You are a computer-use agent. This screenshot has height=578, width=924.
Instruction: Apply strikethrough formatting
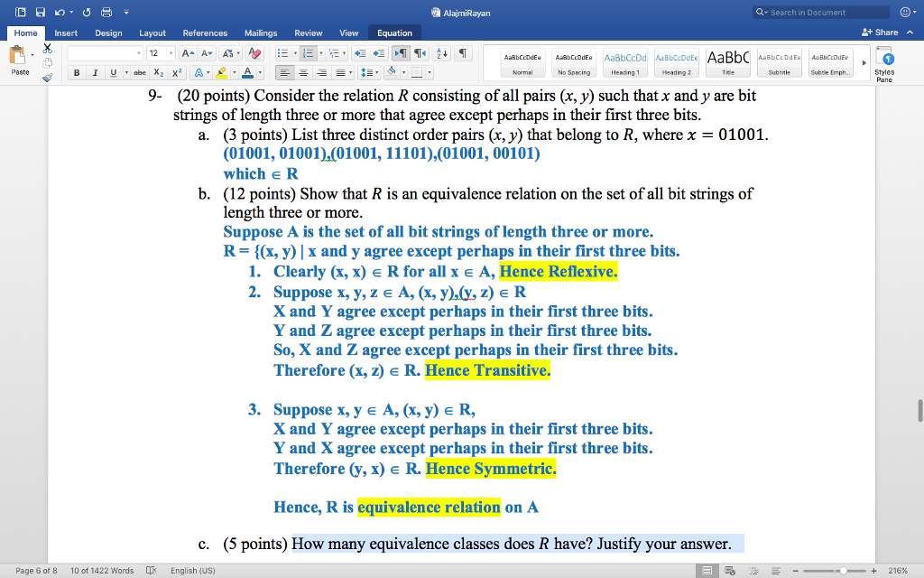[x=139, y=71]
